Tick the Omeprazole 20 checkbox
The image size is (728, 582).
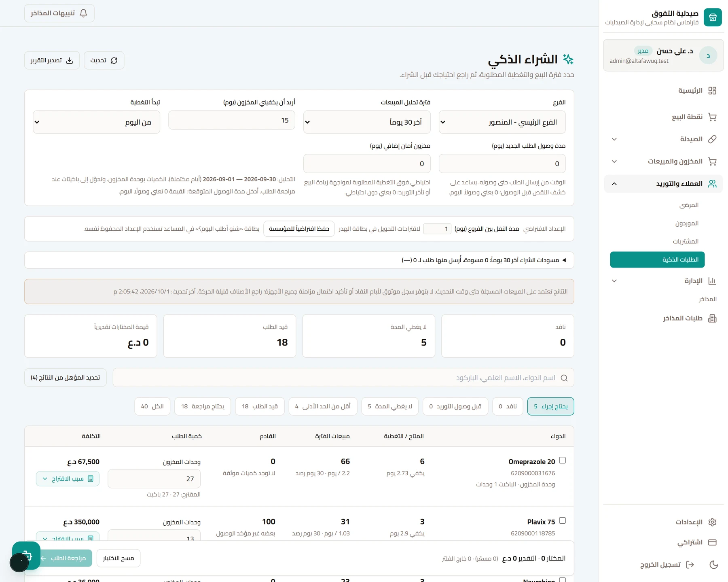click(x=562, y=460)
